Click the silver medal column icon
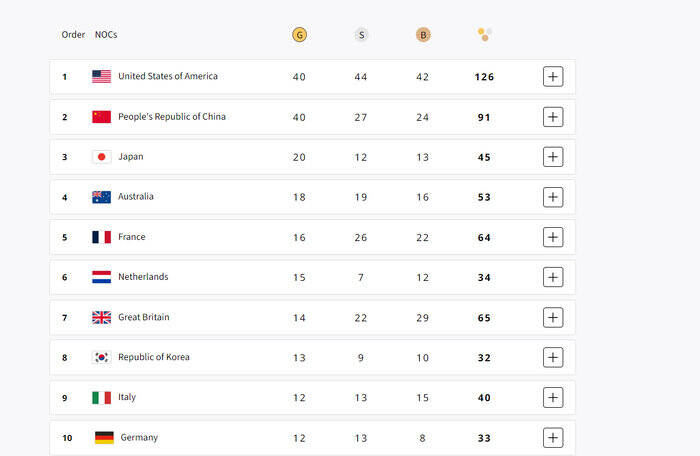This screenshot has height=456, width=700. [361, 35]
